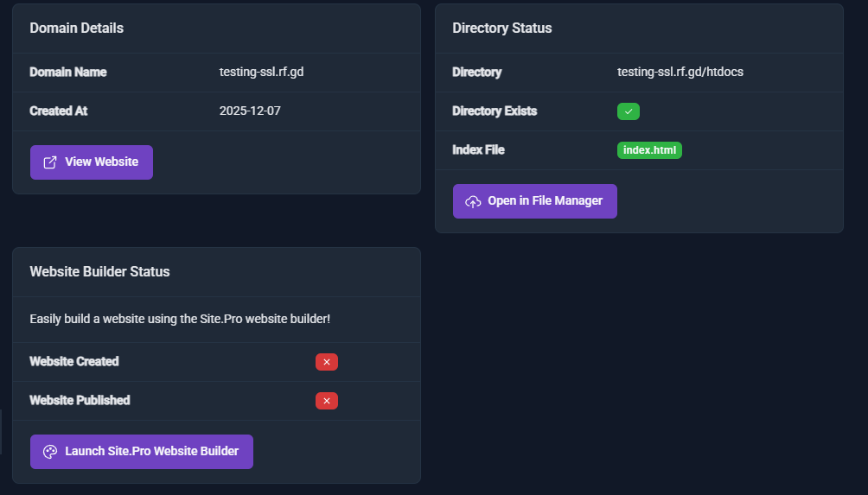Click the Domain Details panel header
The height and width of the screenshot is (495, 868).
tap(77, 29)
